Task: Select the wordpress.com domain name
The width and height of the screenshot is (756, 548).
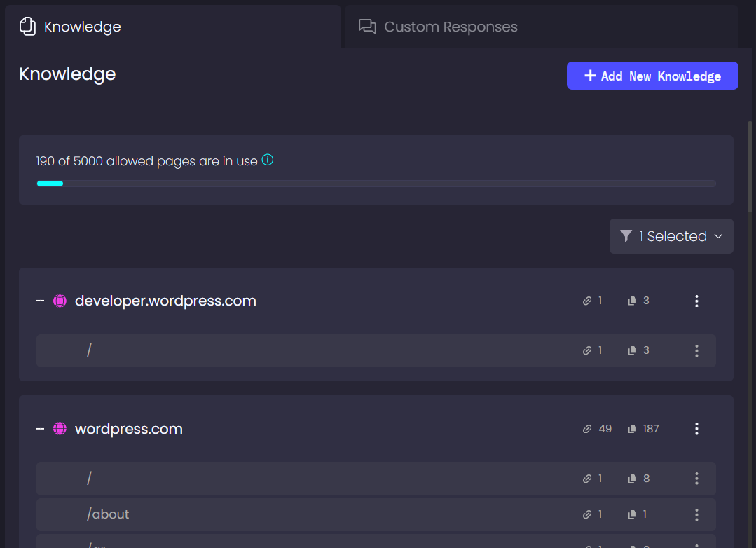Action: pyautogui.click(x=129, y=429)
